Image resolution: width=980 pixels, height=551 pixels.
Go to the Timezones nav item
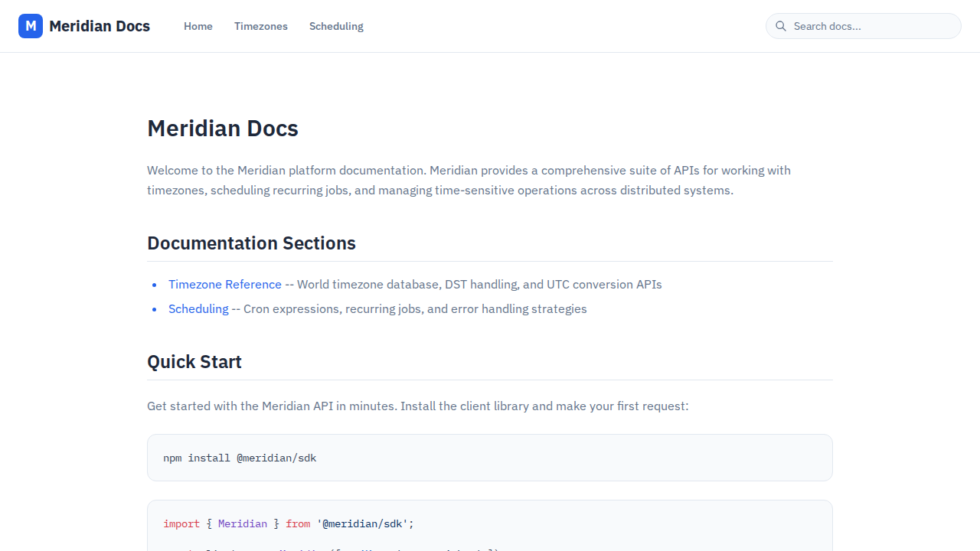coord(261,26)
